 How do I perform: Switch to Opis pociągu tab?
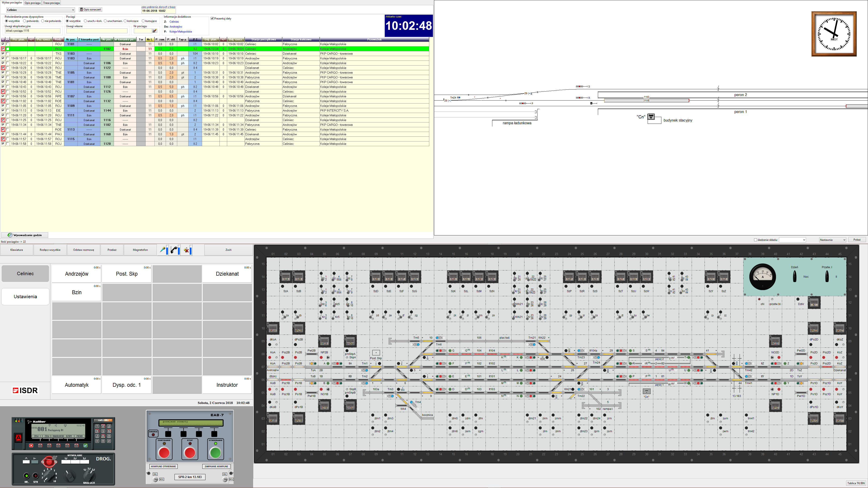pyautogui.click(x=33, y=3)
